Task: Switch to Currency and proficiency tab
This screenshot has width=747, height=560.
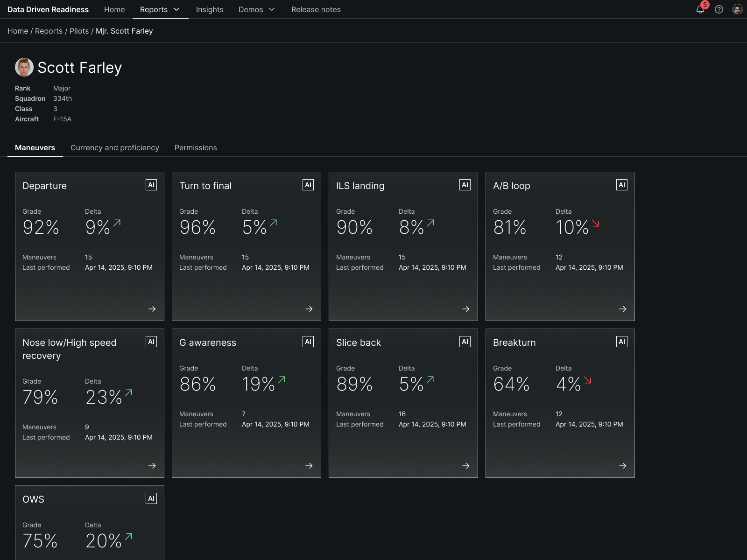Action: coord(115,147)
